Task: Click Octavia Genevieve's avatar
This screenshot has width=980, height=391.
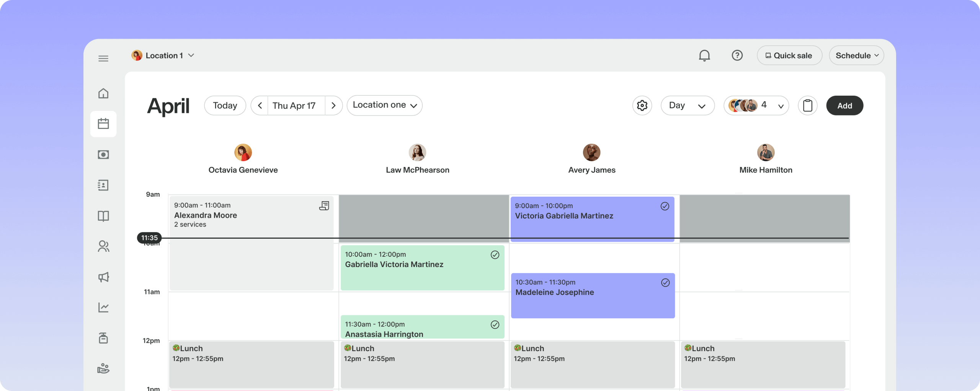Action: click(243, 152)
